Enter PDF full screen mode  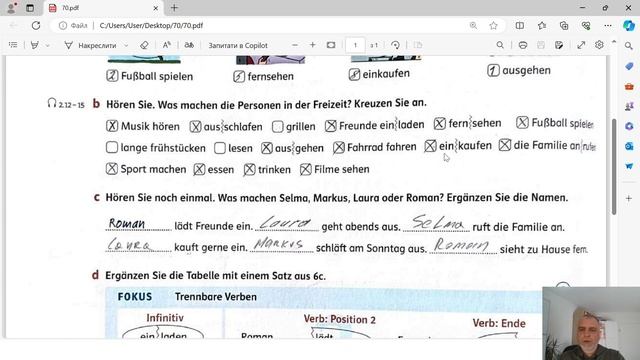(581, 45)
